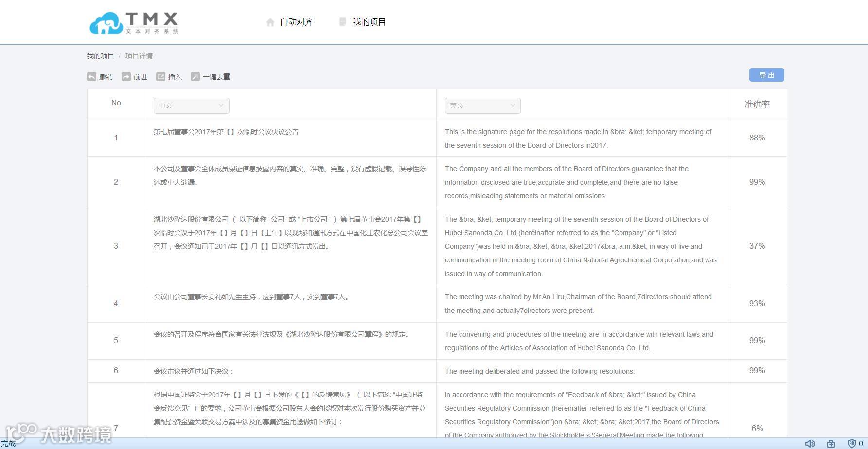Click the 99% accuracy value in row 2
The height and width of the screenshot is (449, 868).
pos(757,182)
